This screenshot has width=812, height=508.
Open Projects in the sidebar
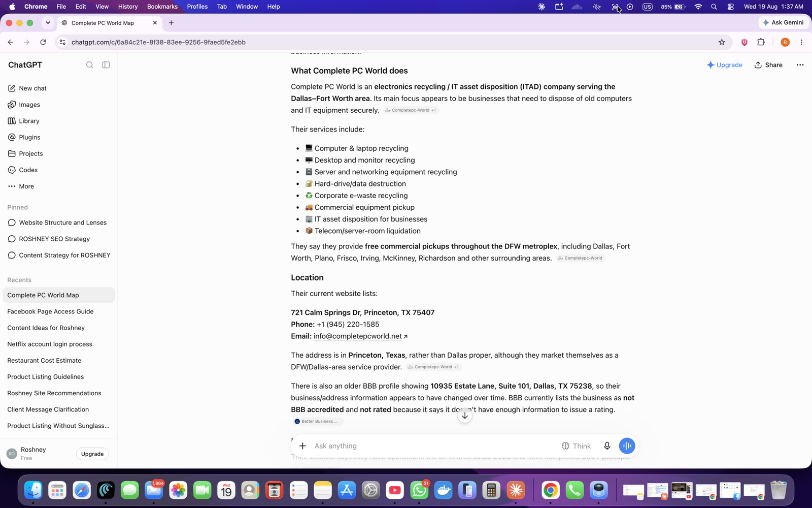[58, 153]
